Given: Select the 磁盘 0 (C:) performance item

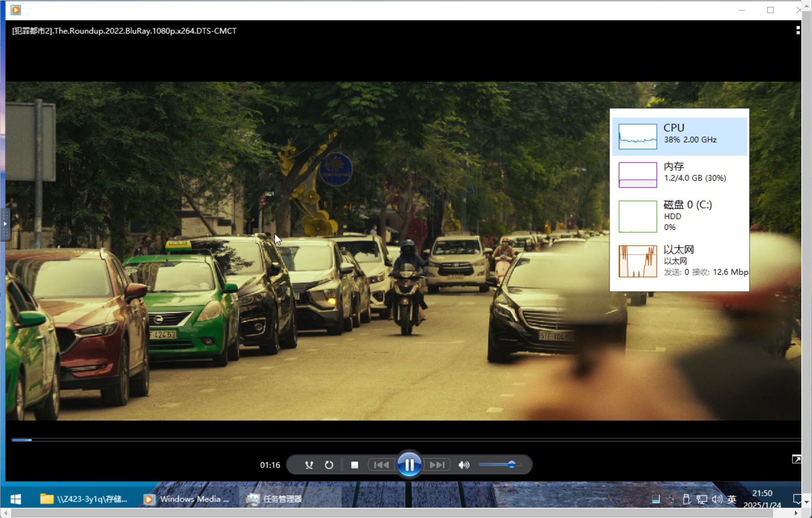Looking at the screenshot, I should point(680,216).
